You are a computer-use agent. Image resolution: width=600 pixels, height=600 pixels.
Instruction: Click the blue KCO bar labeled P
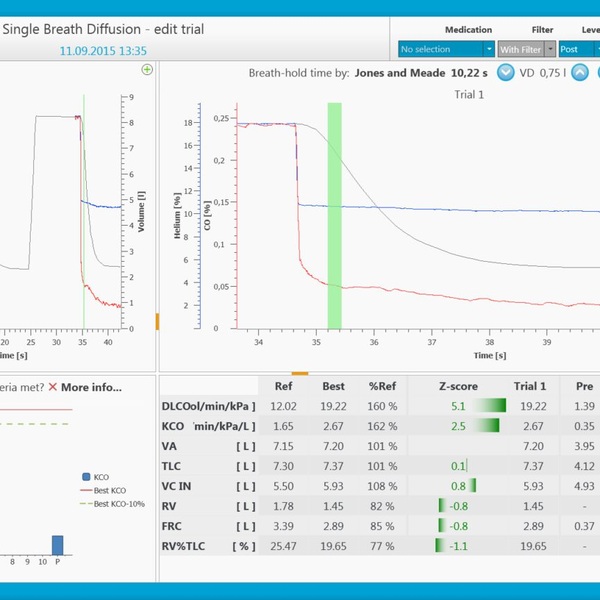click(57, 545)
